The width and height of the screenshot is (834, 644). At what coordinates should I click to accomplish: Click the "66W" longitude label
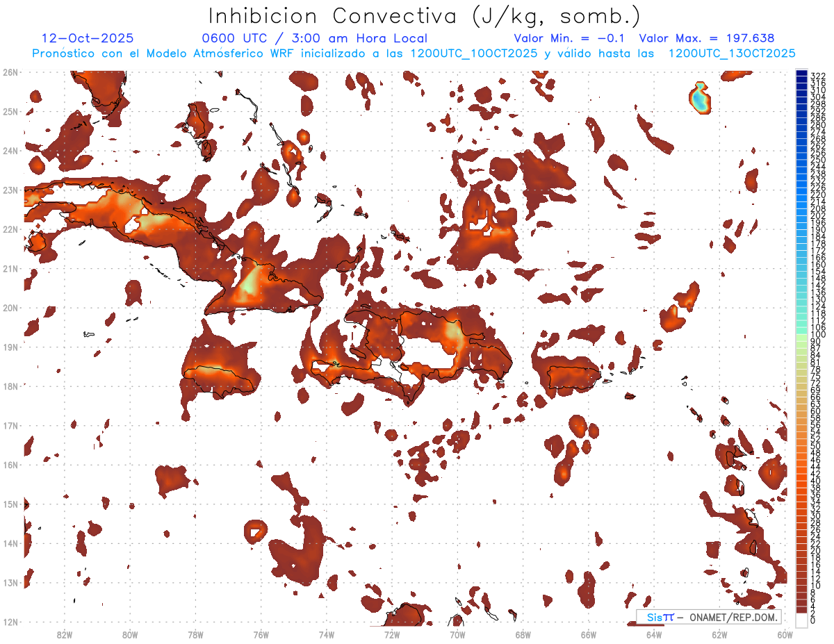point(589,634)
